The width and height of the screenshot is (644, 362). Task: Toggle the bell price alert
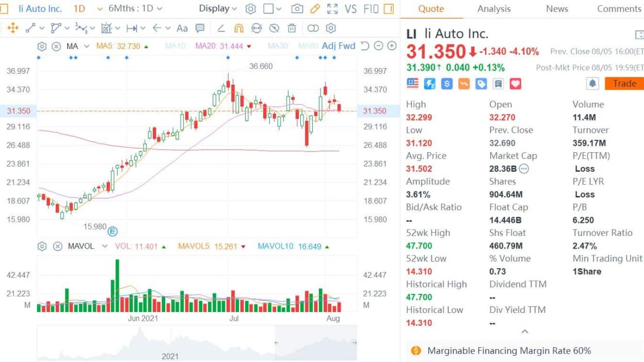coord(592,84)
